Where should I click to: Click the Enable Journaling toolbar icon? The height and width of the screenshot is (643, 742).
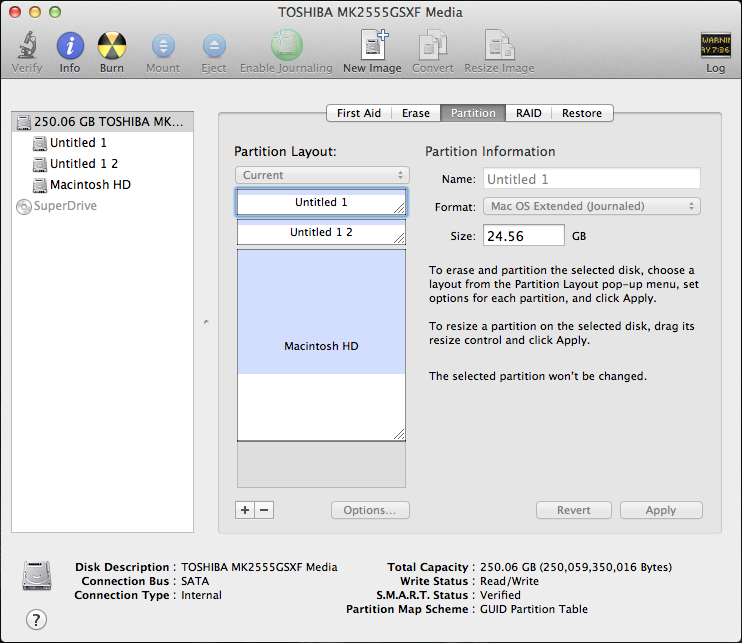point(286,45)
